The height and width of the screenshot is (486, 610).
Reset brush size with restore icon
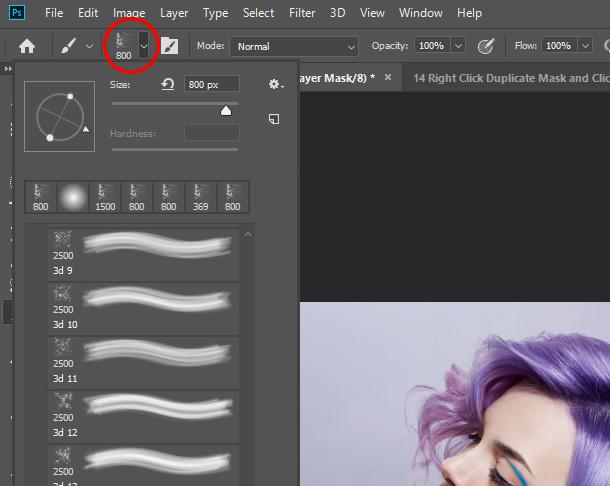(168, 84)
